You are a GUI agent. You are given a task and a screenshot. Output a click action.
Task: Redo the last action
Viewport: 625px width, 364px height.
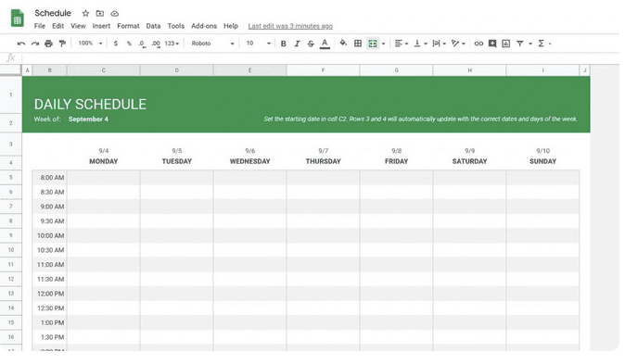coord(35,44)
